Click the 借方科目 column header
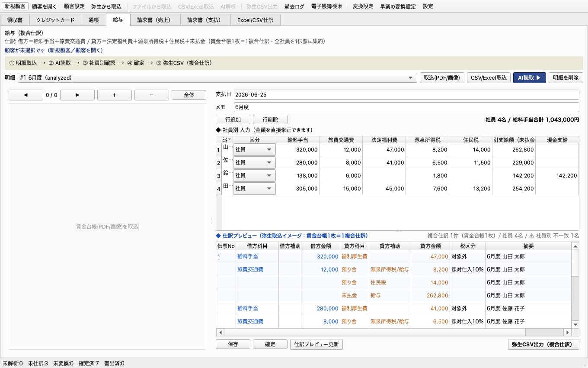The image size is (588, 368). click(257, 246)
